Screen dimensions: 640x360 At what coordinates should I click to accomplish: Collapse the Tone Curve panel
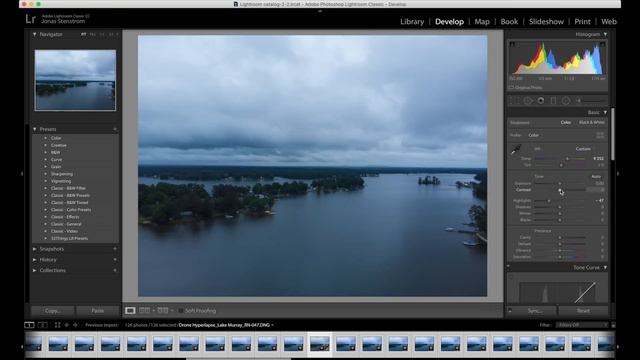605,267
